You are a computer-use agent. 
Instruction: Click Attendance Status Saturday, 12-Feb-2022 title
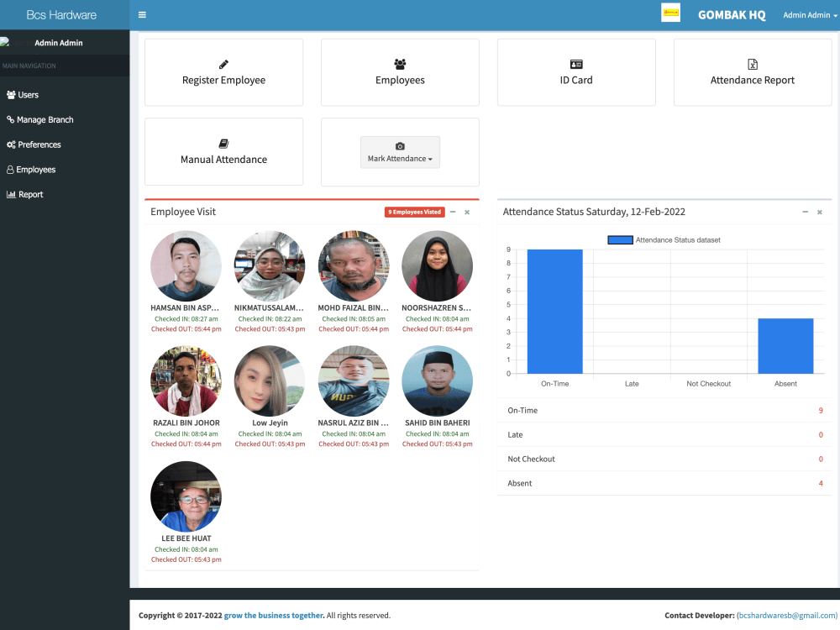pyautogui.click(x=594, y=212)
